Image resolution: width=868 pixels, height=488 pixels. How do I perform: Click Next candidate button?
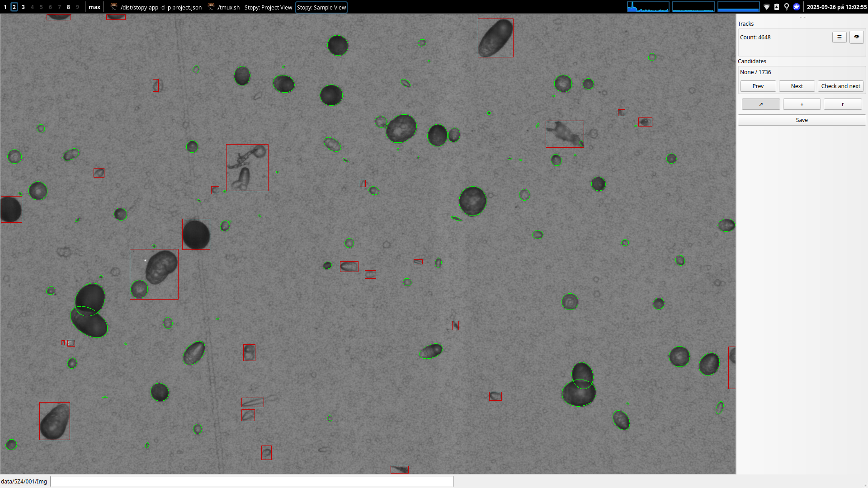coord(797,86)
